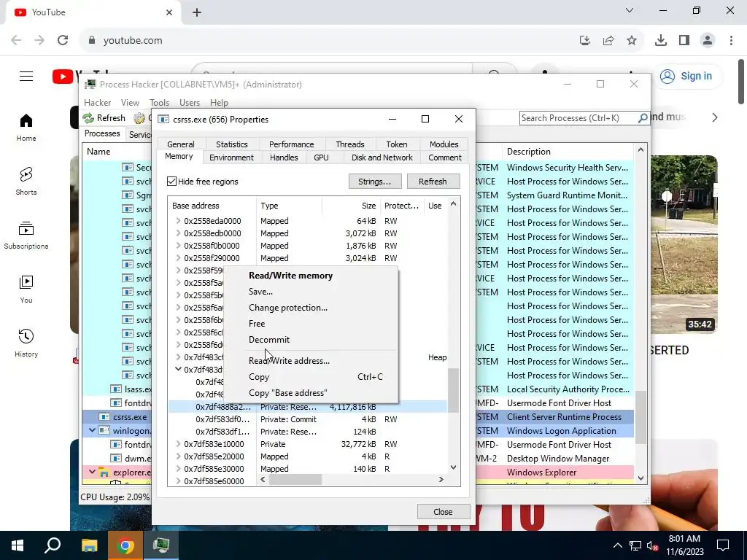Open Windows Start menu
This screenshot has height=560, width=747.
[x=18, y=545]
